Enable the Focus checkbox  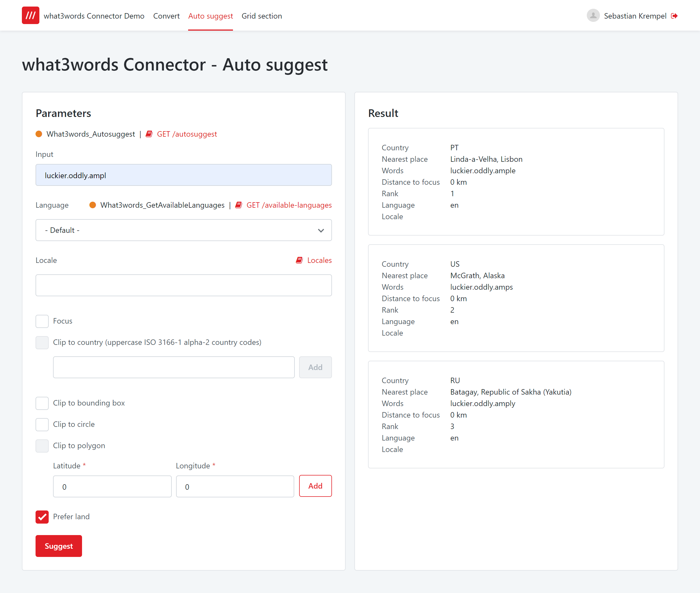tap(42, 321)
